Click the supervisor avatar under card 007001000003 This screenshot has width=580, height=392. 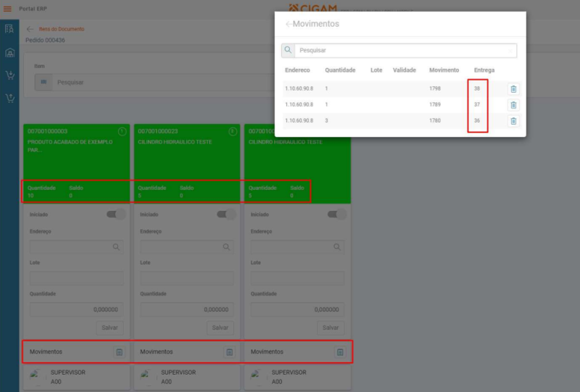pos(37,377)
